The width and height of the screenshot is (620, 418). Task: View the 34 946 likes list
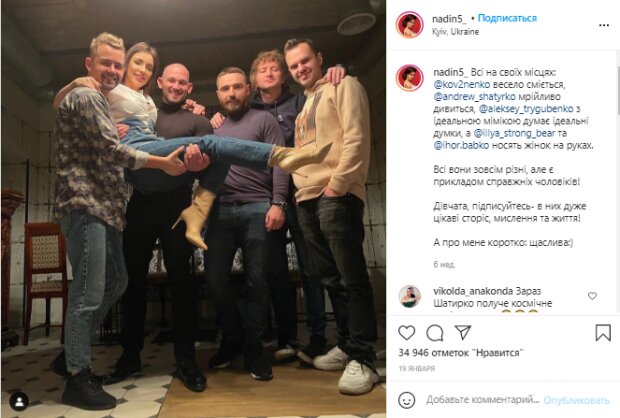click(461, 353)
